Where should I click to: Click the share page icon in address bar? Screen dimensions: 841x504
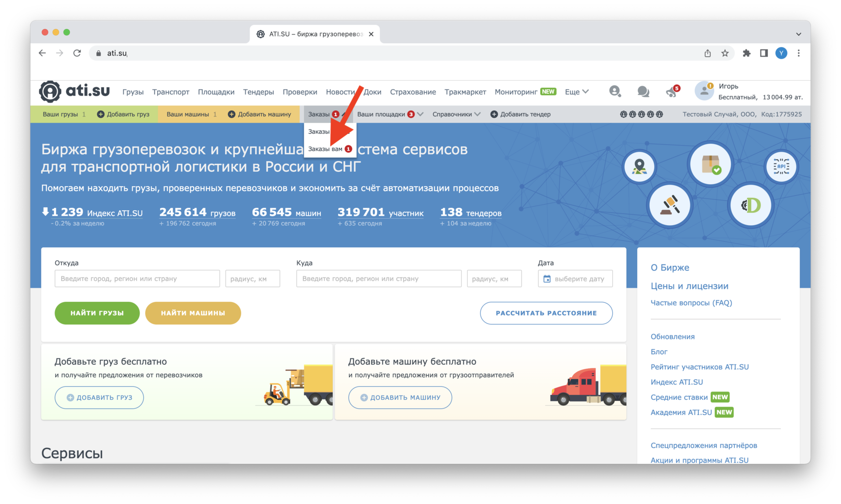(x=707, y=53)
